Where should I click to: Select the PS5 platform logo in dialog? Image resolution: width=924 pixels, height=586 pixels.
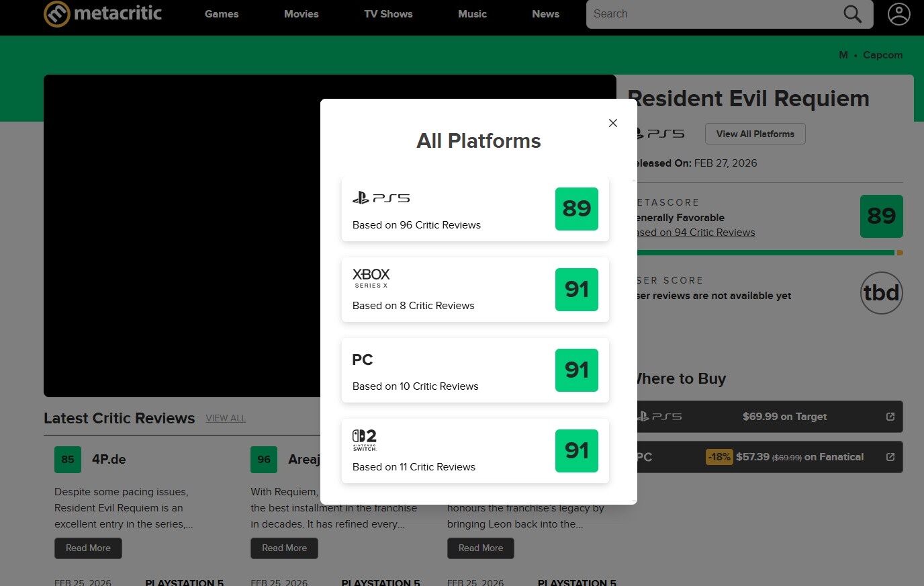click(381, 198)
